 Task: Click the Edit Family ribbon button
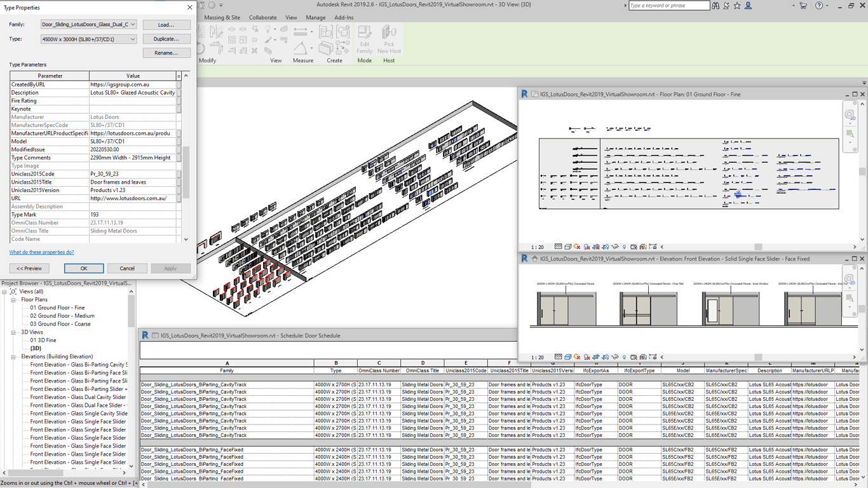coord(364,40)
